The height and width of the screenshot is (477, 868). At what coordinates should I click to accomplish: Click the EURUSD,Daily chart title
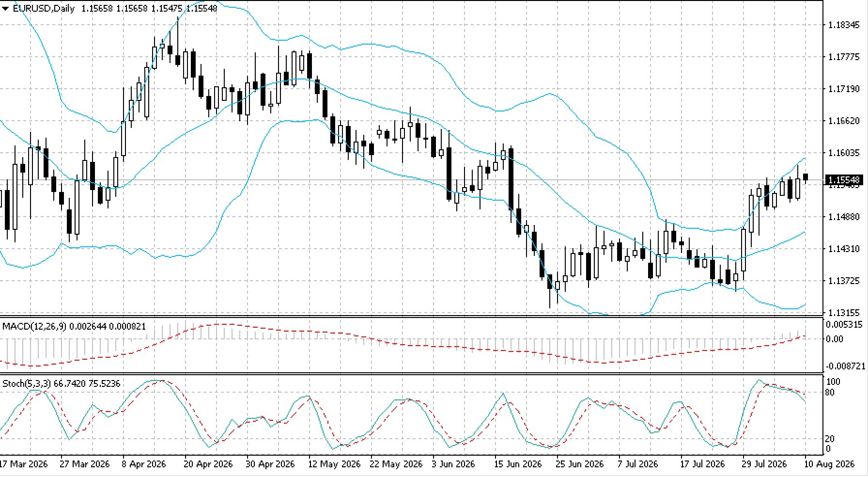(44, 8)
